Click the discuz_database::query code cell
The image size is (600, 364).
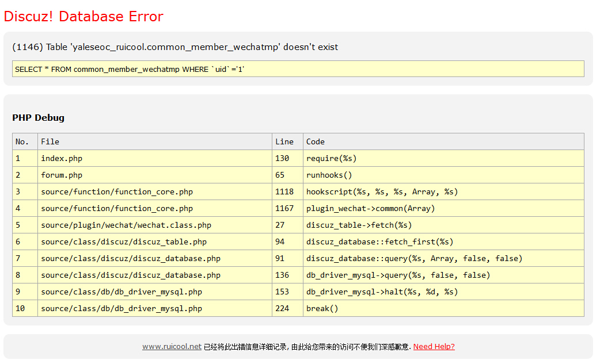pos(443,258)
